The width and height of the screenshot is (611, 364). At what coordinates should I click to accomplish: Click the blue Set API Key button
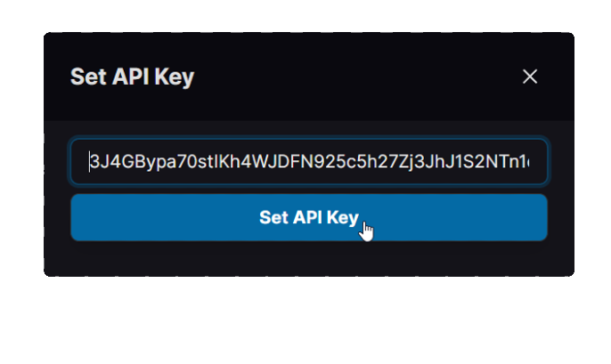[309, 218]
